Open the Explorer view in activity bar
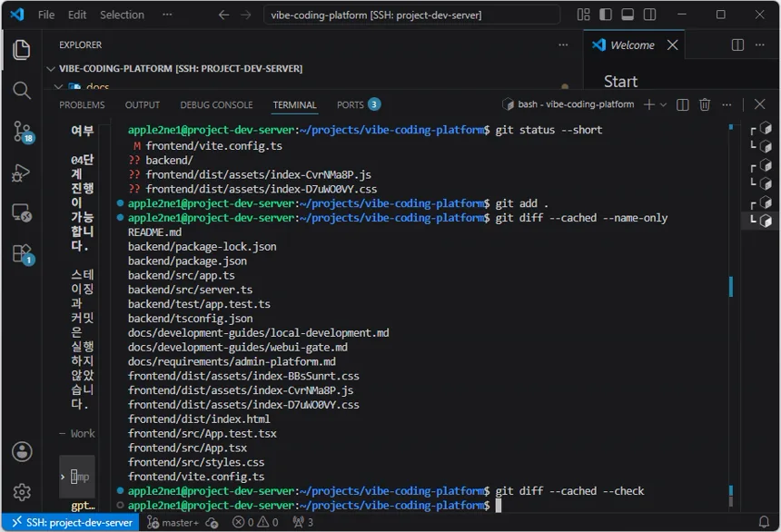The width and height of the screenshot is (781, 532). (x=22, y=50)
